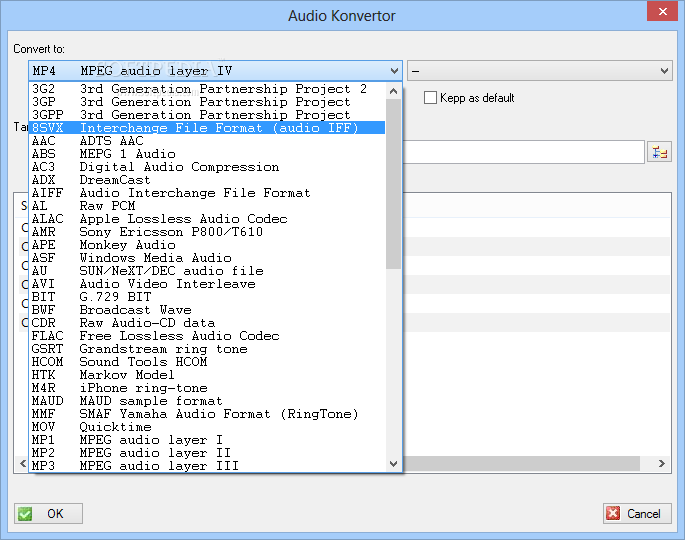Pick AU SUN/NeXT/DEC audio file
The image size is (685, 540).
pyautogui.click(x=207, y=271)
